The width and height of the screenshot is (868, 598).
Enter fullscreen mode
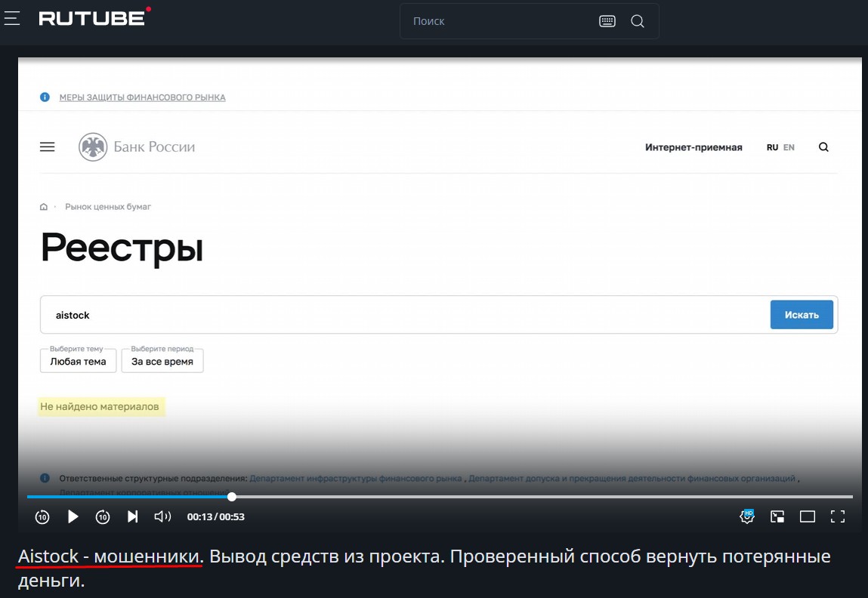[838, 516]
